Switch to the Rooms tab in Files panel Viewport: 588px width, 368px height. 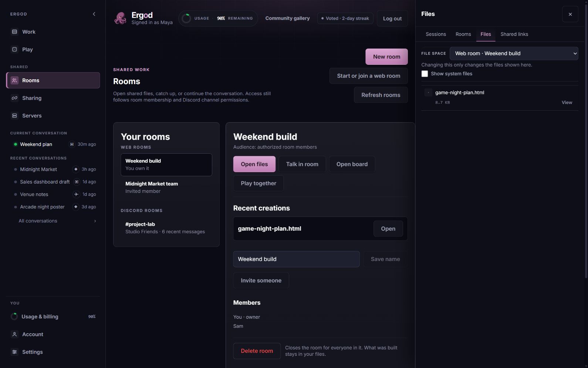pos(463,34)
